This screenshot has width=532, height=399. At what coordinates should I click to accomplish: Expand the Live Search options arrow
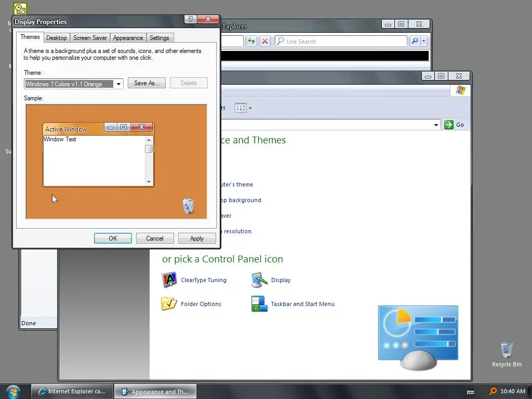pyautogui.click(x=424, y=41)
